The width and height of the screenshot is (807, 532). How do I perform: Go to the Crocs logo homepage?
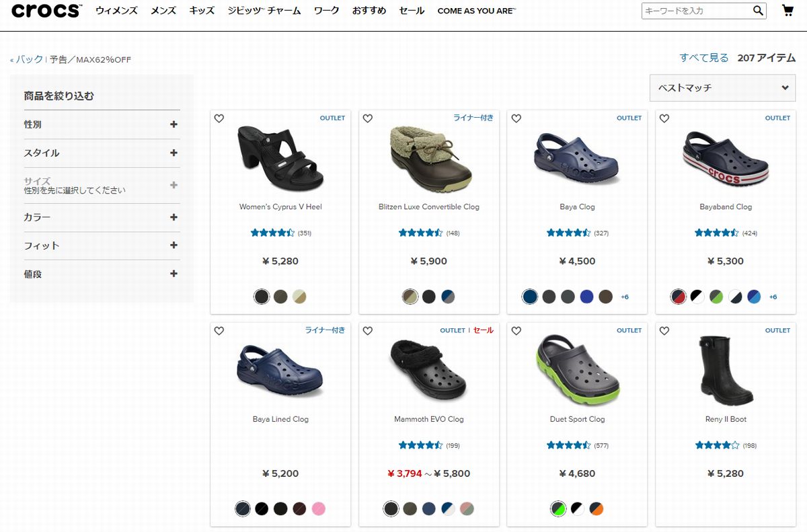(46, 11)
